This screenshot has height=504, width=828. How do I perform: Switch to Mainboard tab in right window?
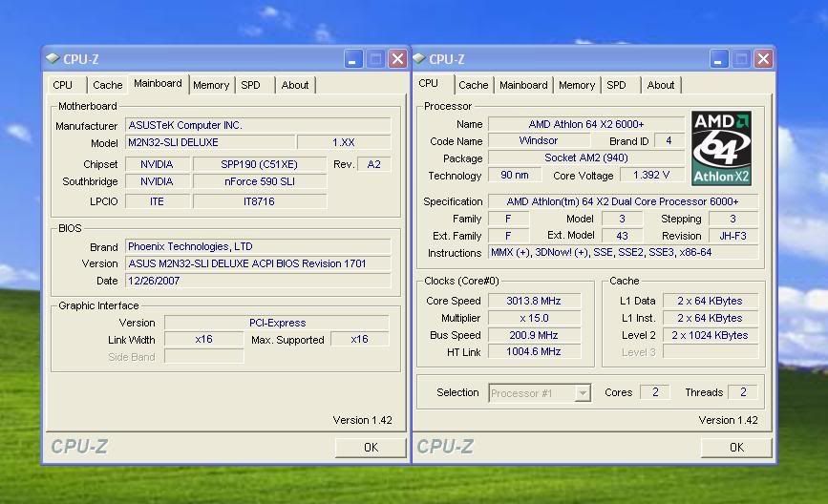(x=524, y=85)
